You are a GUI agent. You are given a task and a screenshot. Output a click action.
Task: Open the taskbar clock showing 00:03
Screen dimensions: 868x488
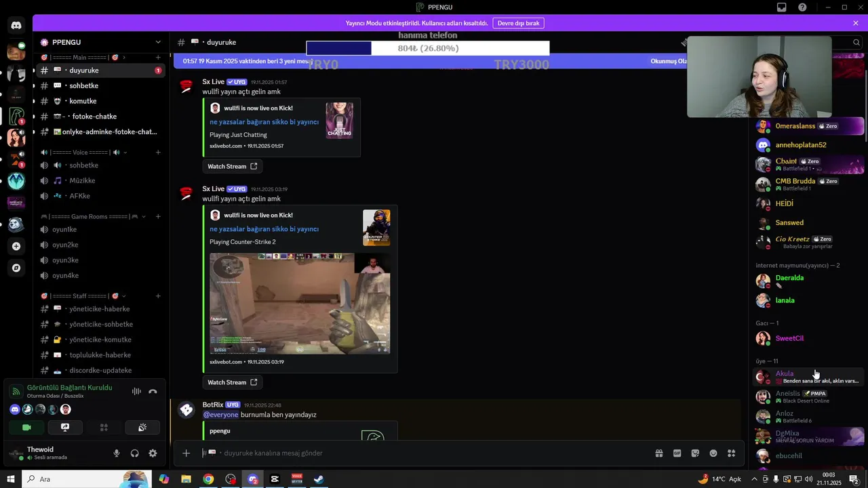[x=829, y=479]
